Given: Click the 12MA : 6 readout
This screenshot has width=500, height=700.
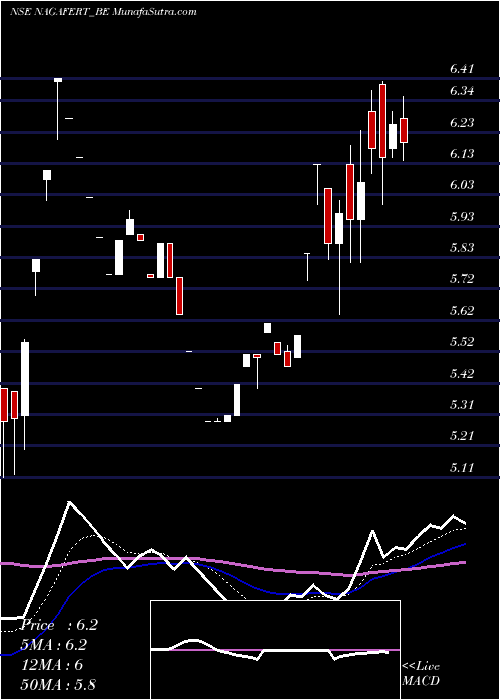Looking at the screenshot, I should point(52,665).
